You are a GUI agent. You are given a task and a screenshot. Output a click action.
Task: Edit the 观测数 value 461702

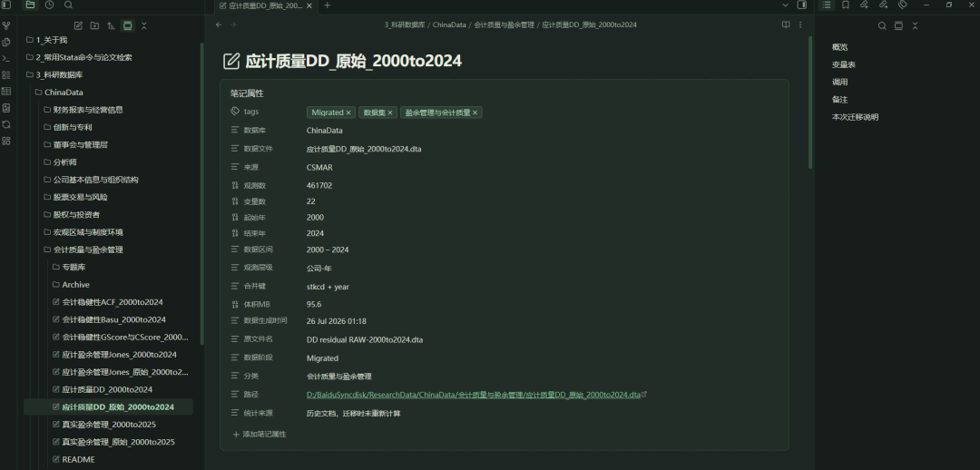click(319, 185)
